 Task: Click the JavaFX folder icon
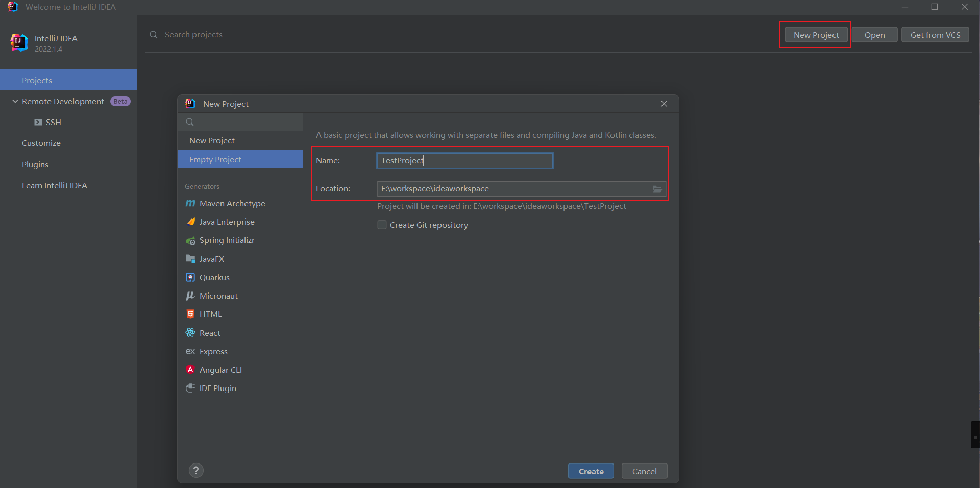[190, 259]
